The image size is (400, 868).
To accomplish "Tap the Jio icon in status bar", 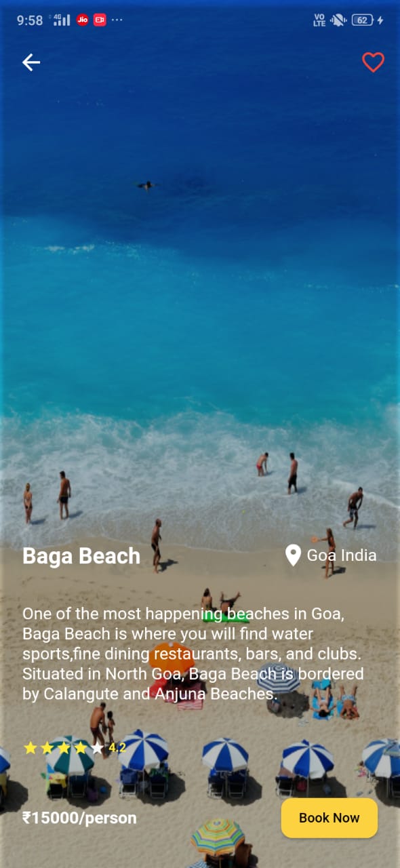I will pyautogui.click(x=83, y=20).
